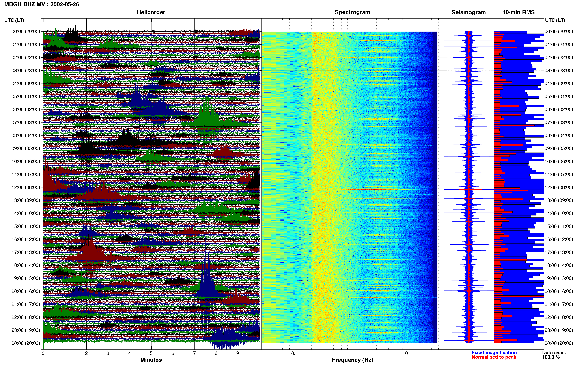
Task: Click the '9' tick on Minutes axis
Action: 238,353
